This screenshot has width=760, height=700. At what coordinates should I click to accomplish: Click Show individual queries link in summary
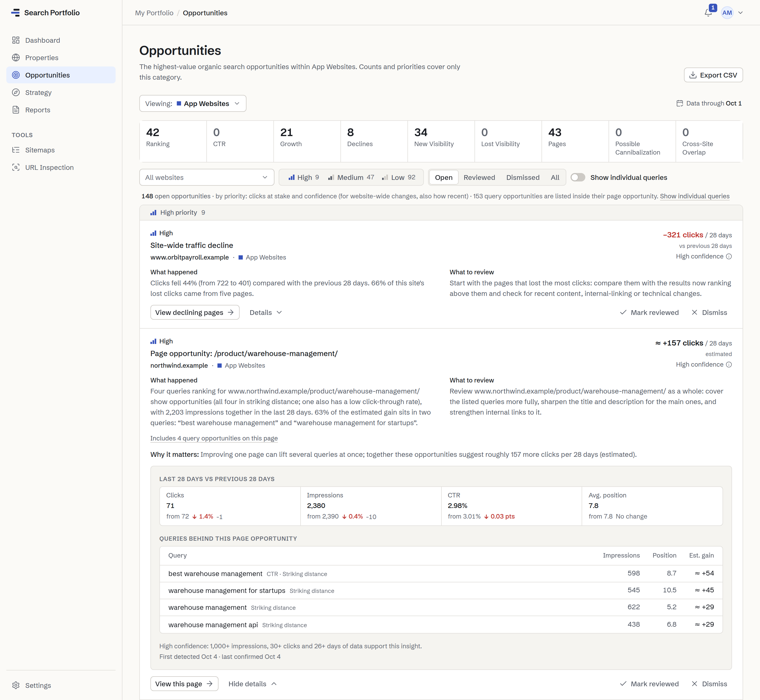tap(695, 196)
